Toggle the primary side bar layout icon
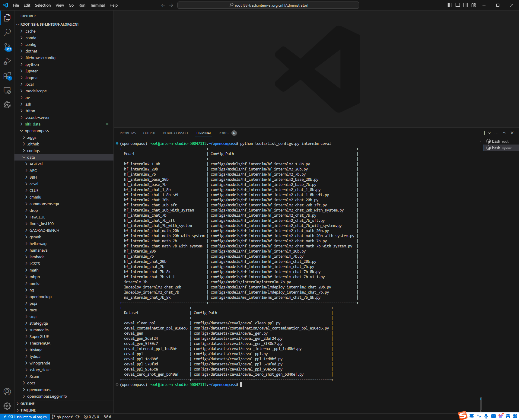Image resolution: width=519 pixels, height=420 pixels. 450,5
